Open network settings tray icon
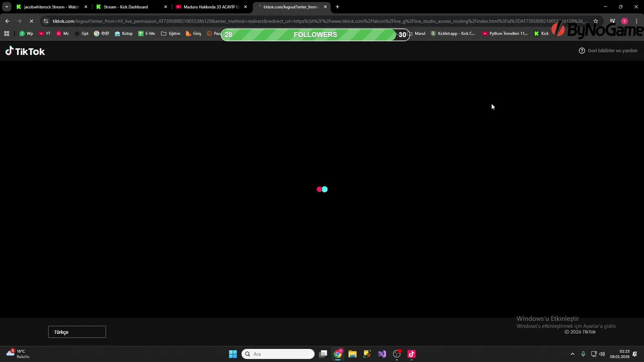This screenshot has width=644, height=362. [x=594, y=354]
